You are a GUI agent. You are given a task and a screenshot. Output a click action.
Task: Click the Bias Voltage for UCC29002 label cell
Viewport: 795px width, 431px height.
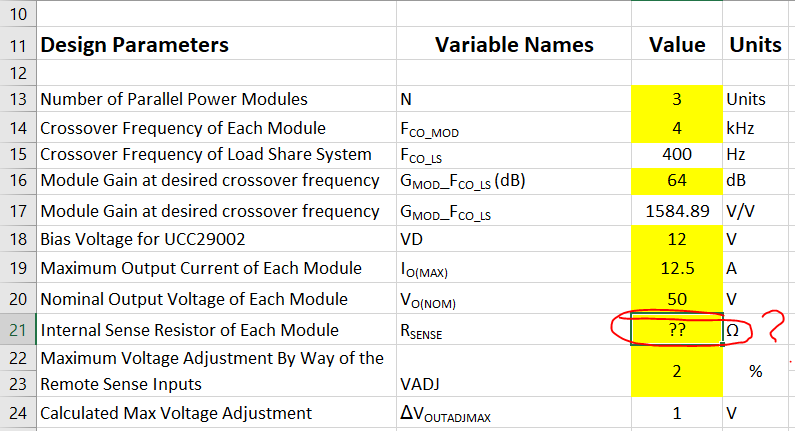216,239
